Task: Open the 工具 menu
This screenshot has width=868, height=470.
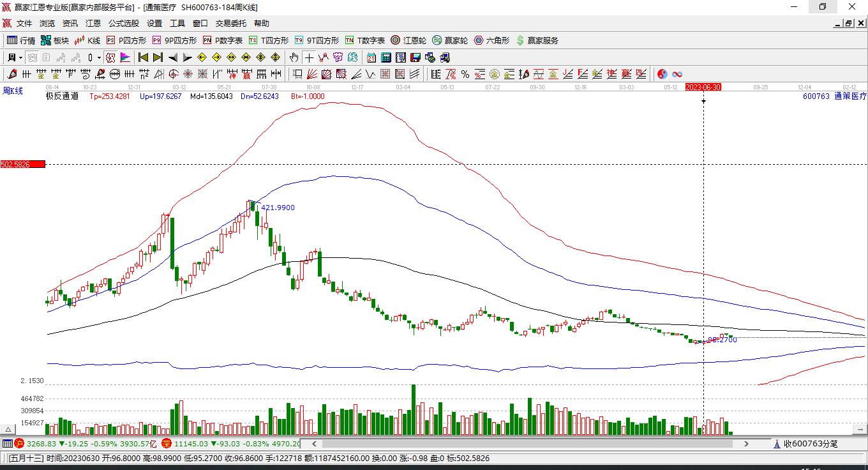Action: pyautogui.click(x=177, y=23)
